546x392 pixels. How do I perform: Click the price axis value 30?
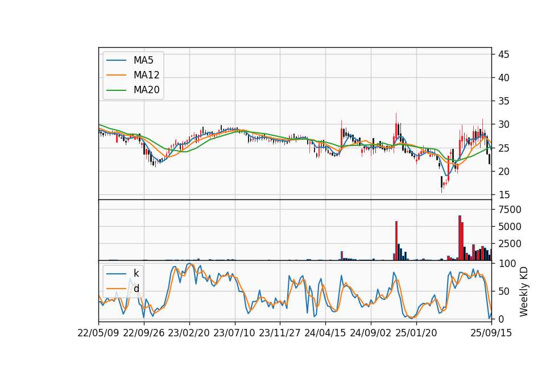click(x=503, y=124)
